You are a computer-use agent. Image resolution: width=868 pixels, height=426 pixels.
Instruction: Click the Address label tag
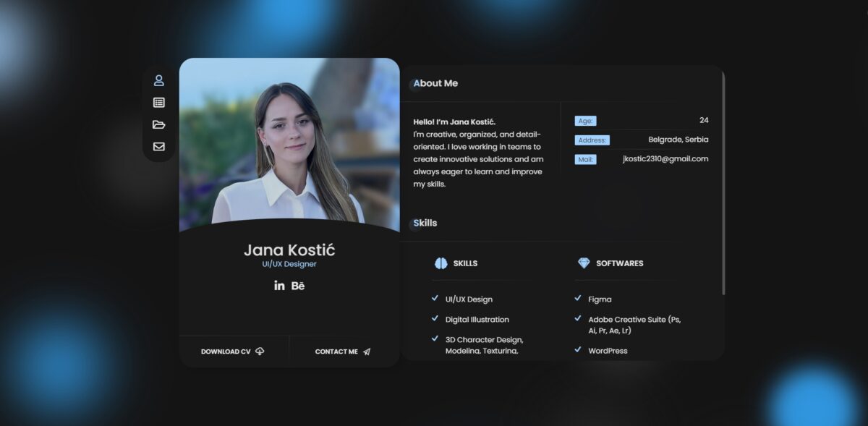592,140
